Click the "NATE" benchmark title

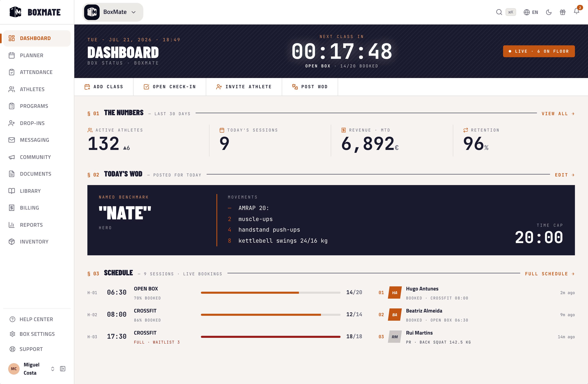click(x=125, y=213)
